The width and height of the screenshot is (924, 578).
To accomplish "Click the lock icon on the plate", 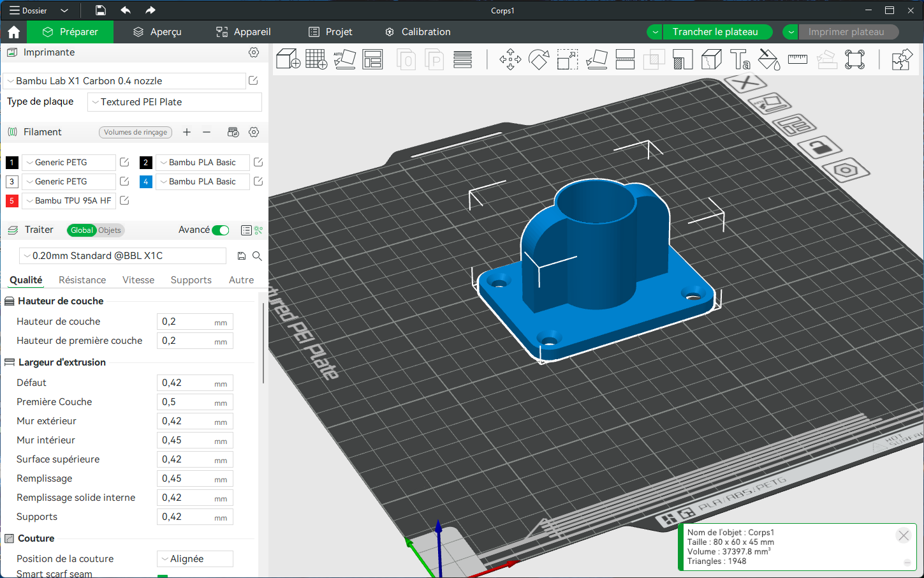I will (x=819, y=148).
